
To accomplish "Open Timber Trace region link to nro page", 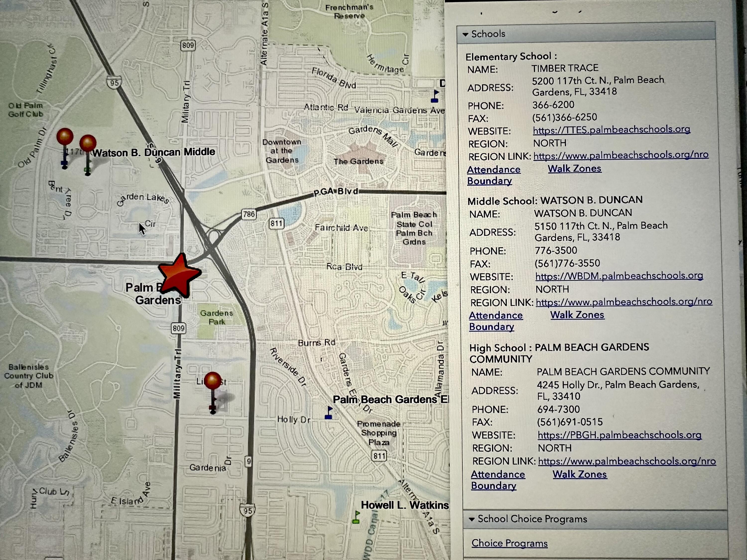I will pyautogui.click(x=621, y=155).
